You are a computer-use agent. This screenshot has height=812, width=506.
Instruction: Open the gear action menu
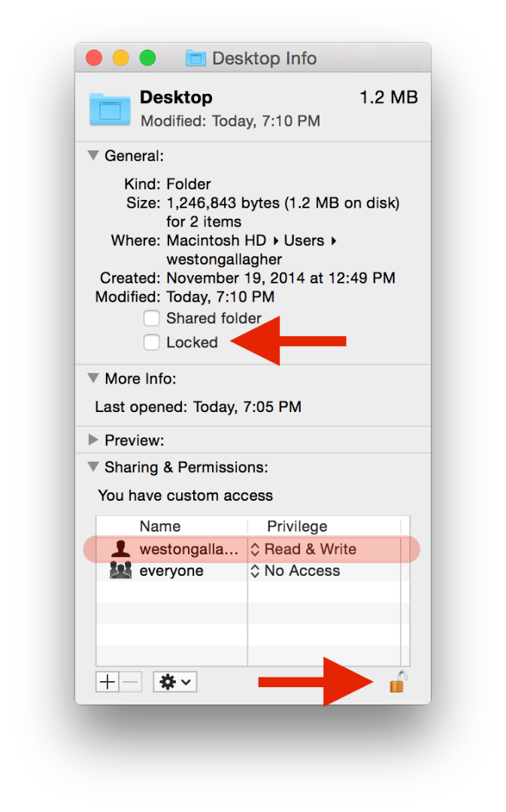pyautogui.click(x=174, y=682)
